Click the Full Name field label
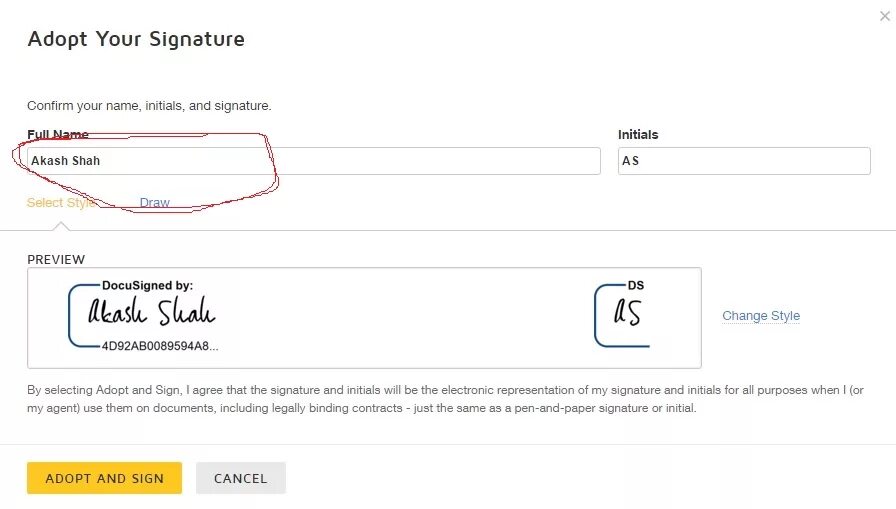Image resolution: width=896 pixels, height=509 pixels. point(58,134)
